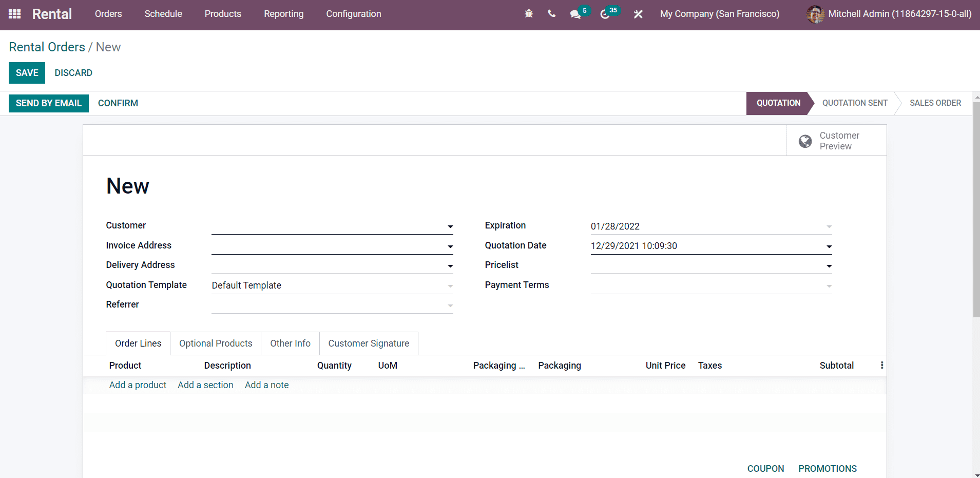Click Mitchell Admin avatar picture
The image size is (980, 478).
[815, 14]
